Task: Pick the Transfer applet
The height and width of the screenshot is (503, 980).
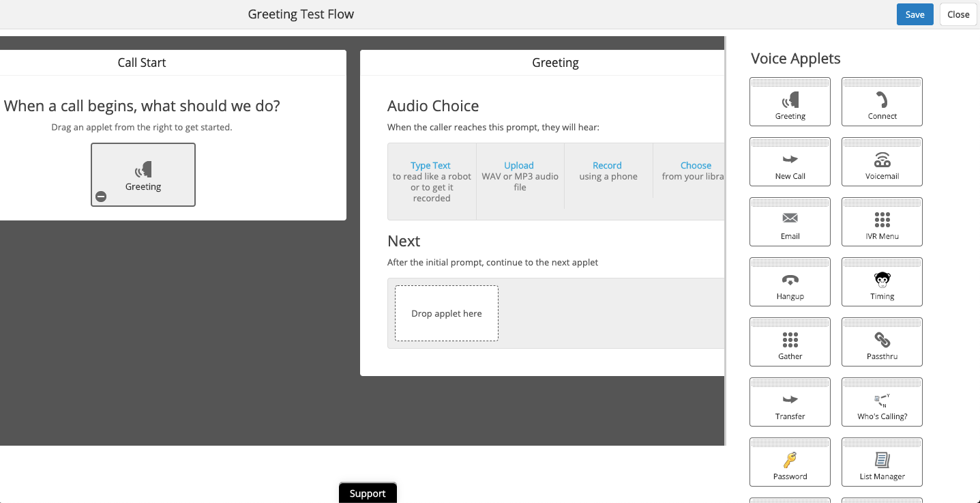Action: point(790,402)
